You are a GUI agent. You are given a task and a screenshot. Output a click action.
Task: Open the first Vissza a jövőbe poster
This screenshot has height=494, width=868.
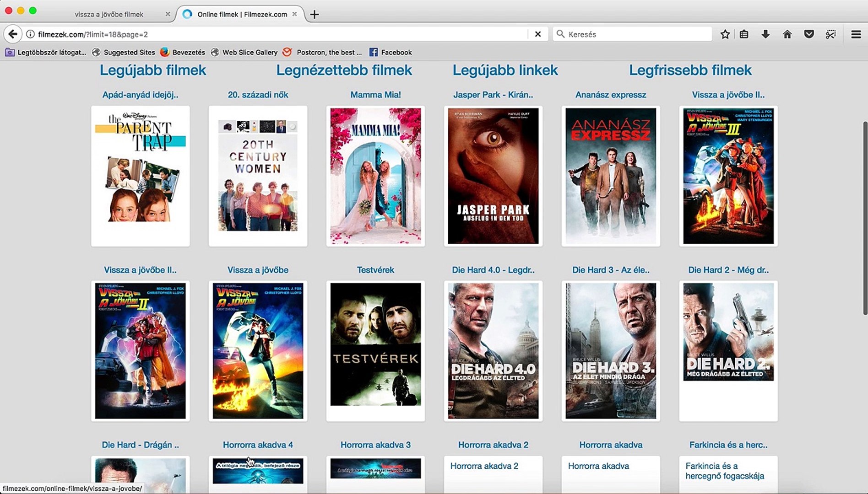[258, 351]
